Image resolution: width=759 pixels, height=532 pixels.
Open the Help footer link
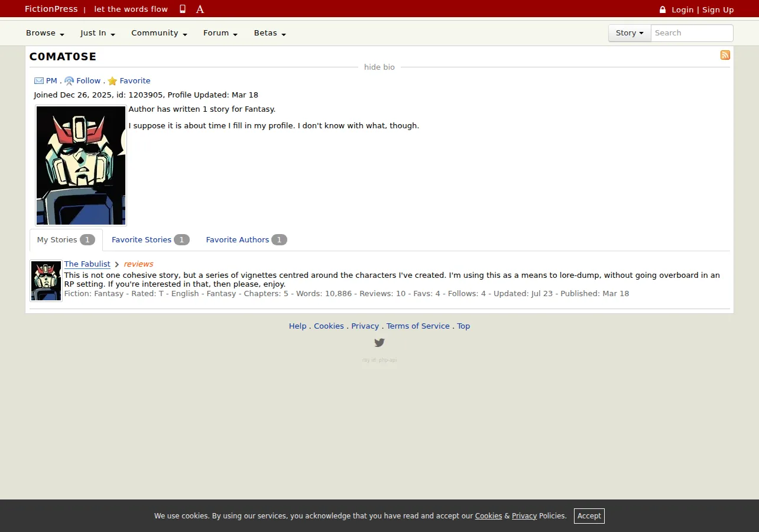coord(298,326)
